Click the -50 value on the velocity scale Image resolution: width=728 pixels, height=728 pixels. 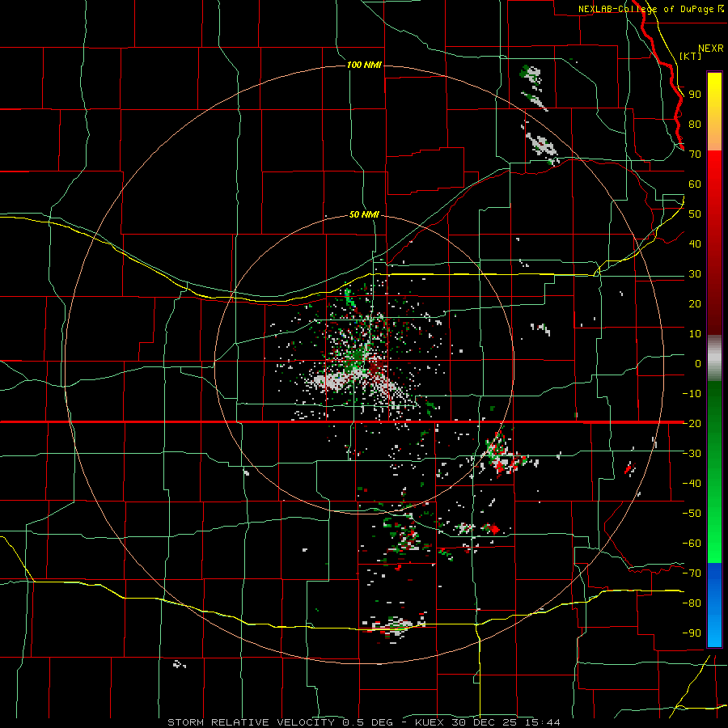[692, 513]
